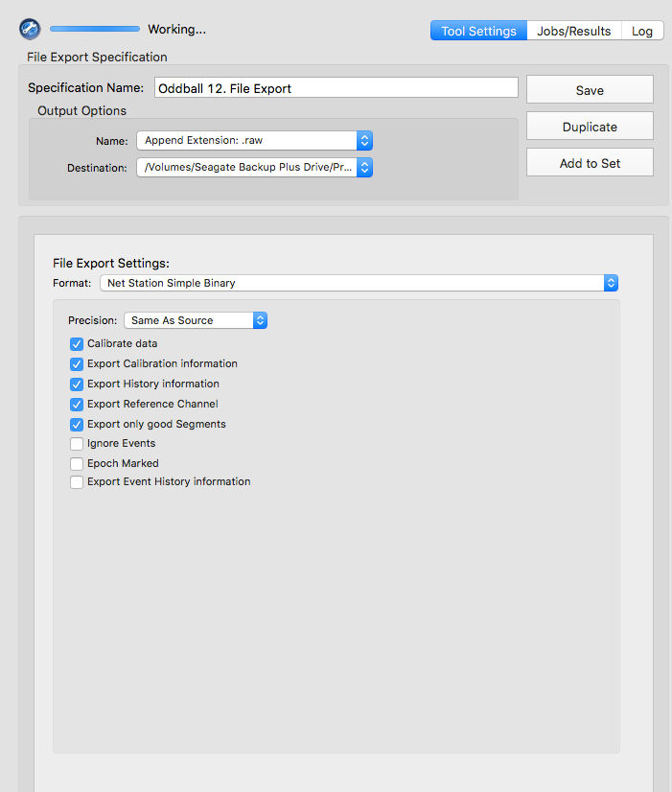Uncheck Export only good Segments
Screen dimensions: 672x792
pyautogui.click(x=77, y=425)
